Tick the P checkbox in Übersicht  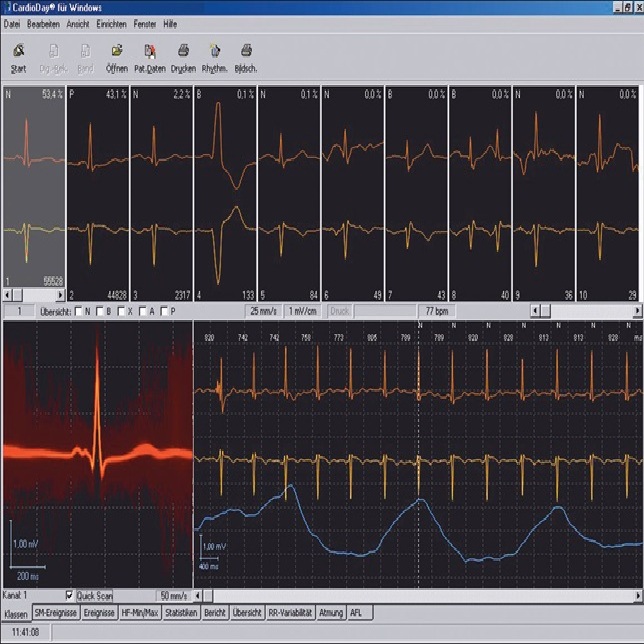coord(164,311)
